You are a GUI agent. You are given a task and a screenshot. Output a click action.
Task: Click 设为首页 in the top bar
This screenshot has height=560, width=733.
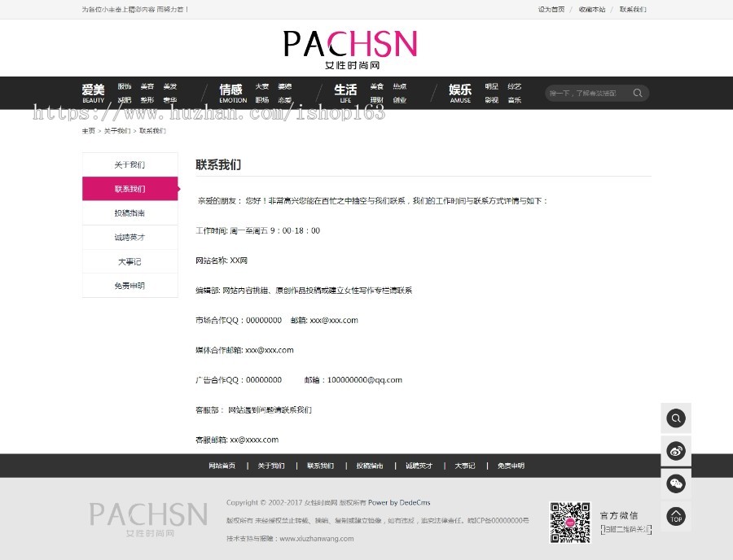[551, 9]
